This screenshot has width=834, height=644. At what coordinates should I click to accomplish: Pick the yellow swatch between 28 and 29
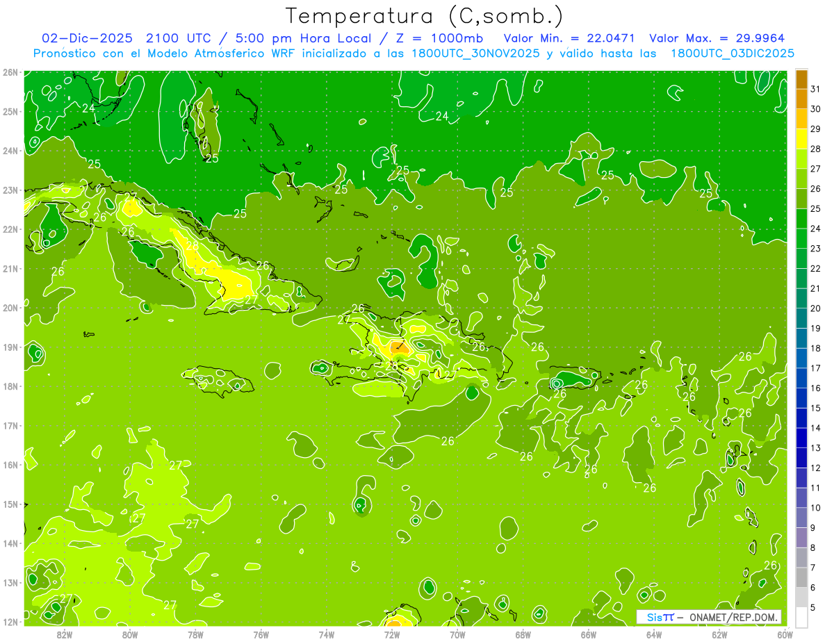pos(801,139)
